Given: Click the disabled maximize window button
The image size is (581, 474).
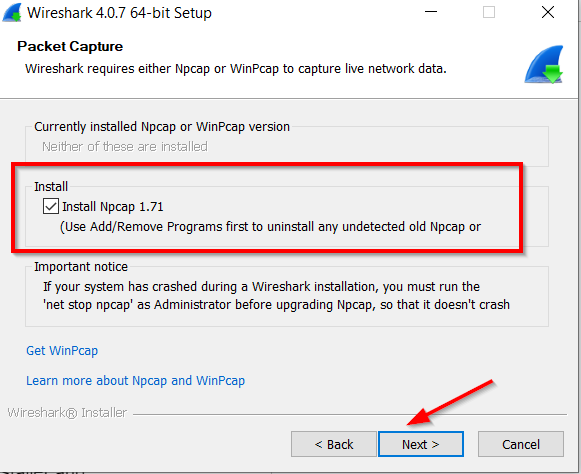Looking at the screenshot, I should click(x=489, y=12).
